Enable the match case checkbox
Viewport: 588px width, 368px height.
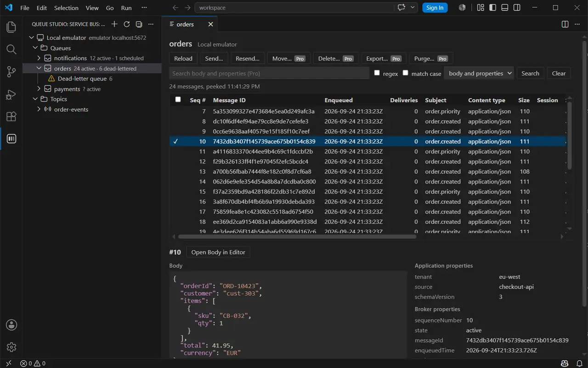tap(405, 73)
